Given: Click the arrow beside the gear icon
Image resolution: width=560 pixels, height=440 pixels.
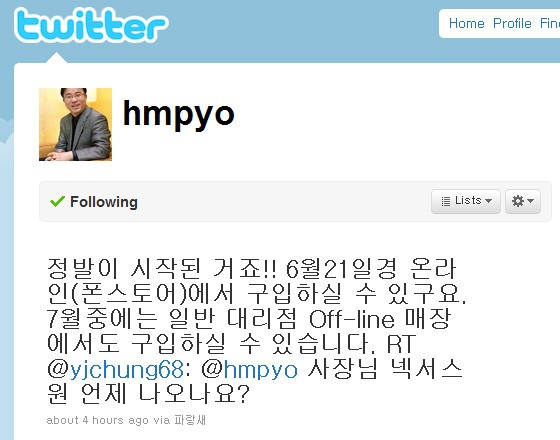Looking at the screenshot, I should [x=531, y=201].
